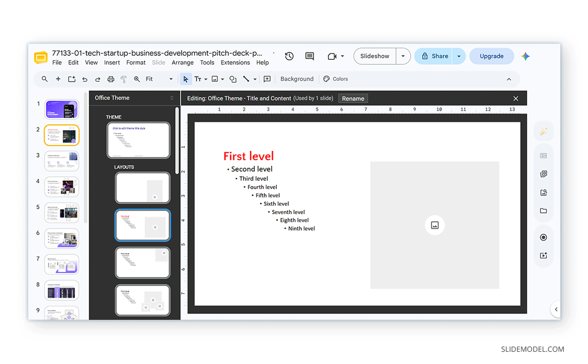588x364 pixels.
Task: Select slide 3 thumbnail in filmstrip
Action: (62, 161)
